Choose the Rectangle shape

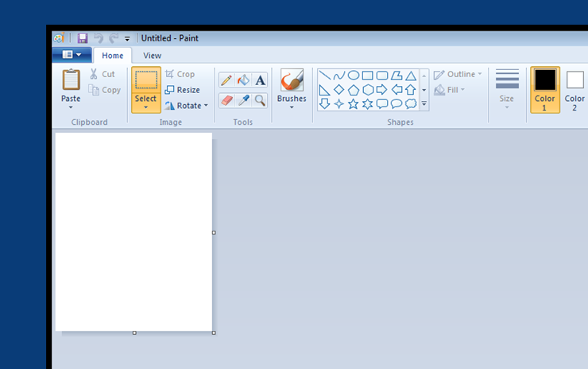click(367, 76)
